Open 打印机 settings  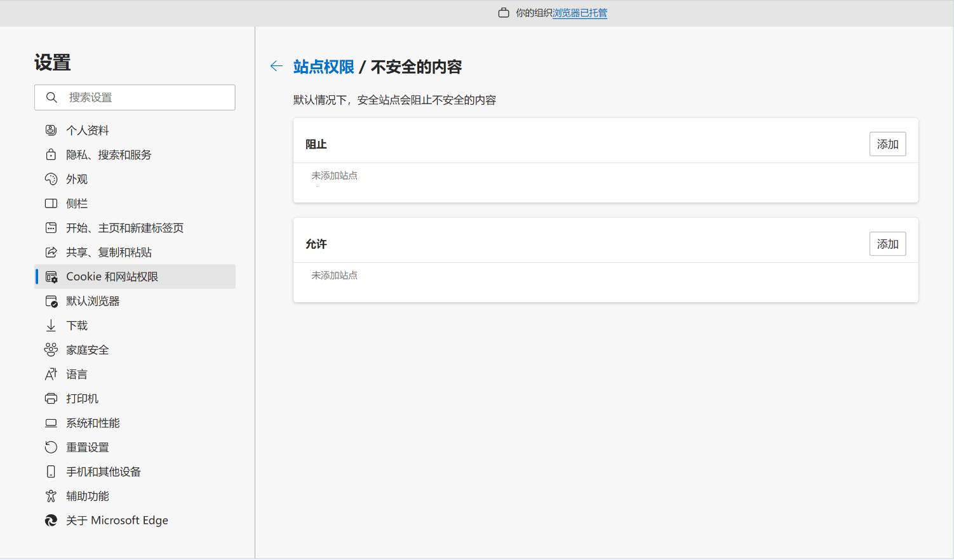[x=135, y=399]
